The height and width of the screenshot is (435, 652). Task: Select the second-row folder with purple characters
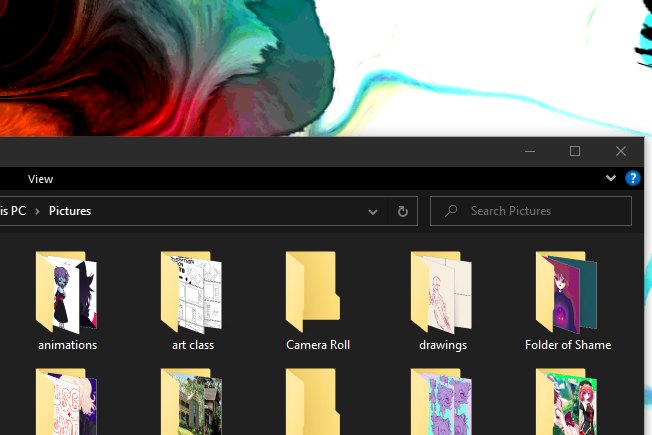tap(442, 405)
